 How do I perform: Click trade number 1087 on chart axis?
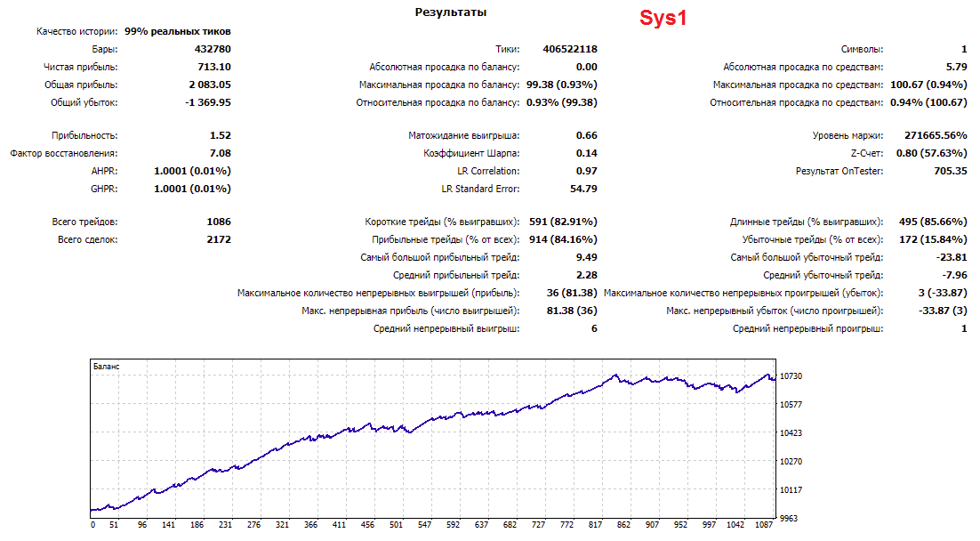pyautogui.click(x=764, y=525)
